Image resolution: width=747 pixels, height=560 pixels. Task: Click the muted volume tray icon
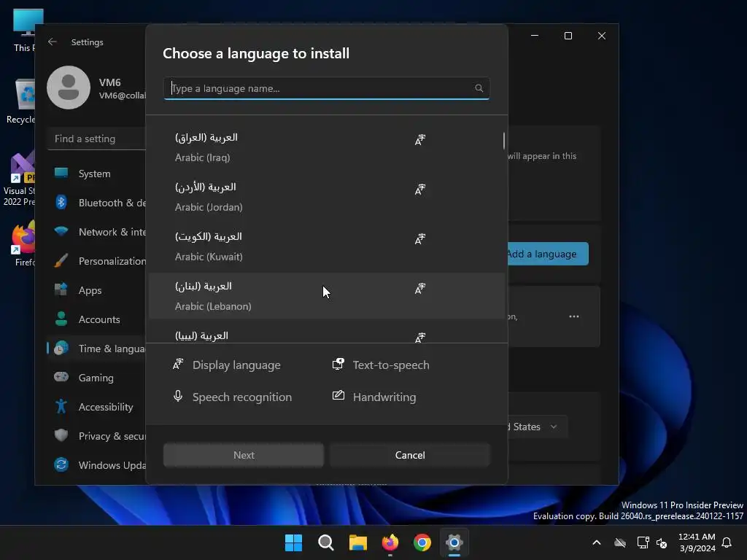[x=662, y=542]
